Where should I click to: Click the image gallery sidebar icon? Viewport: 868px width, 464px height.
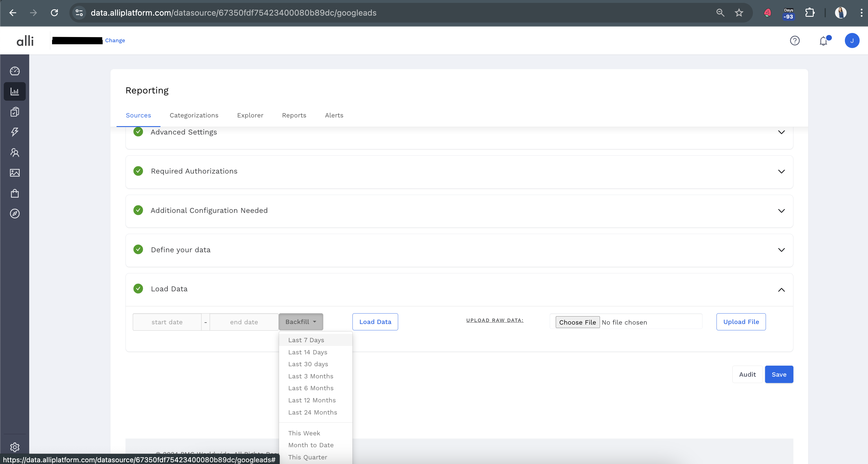click(14, 173)
